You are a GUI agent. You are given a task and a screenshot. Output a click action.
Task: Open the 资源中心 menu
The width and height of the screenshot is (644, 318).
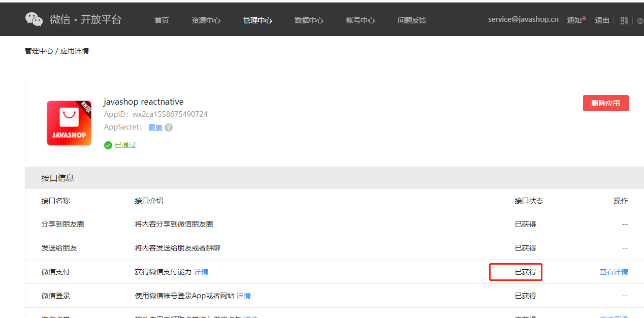point(206,20)
